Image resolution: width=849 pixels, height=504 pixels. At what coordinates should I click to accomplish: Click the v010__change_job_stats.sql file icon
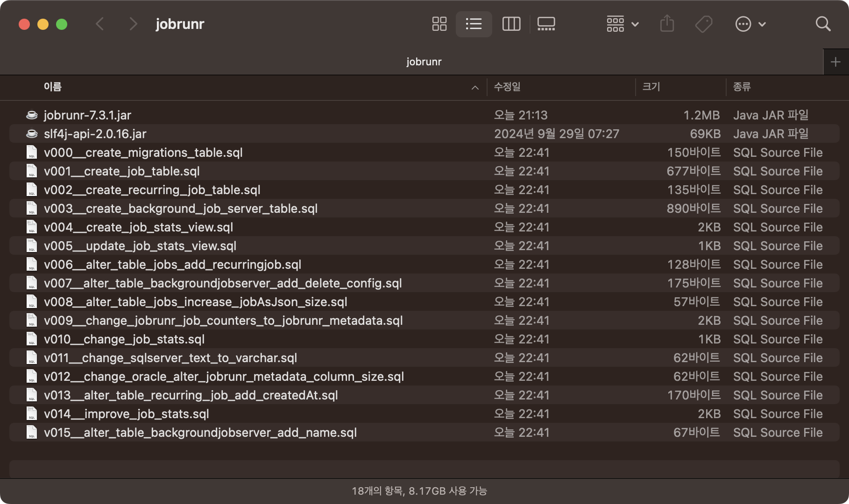32,339
